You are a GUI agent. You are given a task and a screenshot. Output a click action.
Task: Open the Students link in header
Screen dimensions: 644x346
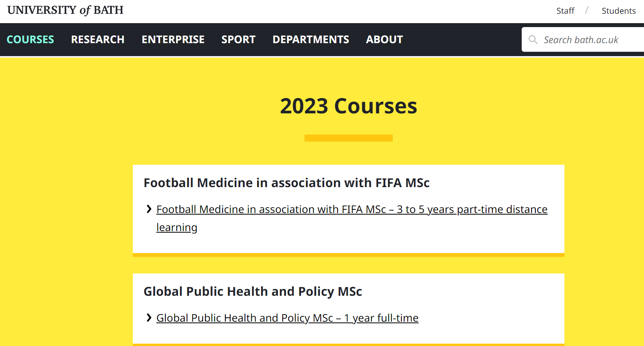click(x=619, y=11)
